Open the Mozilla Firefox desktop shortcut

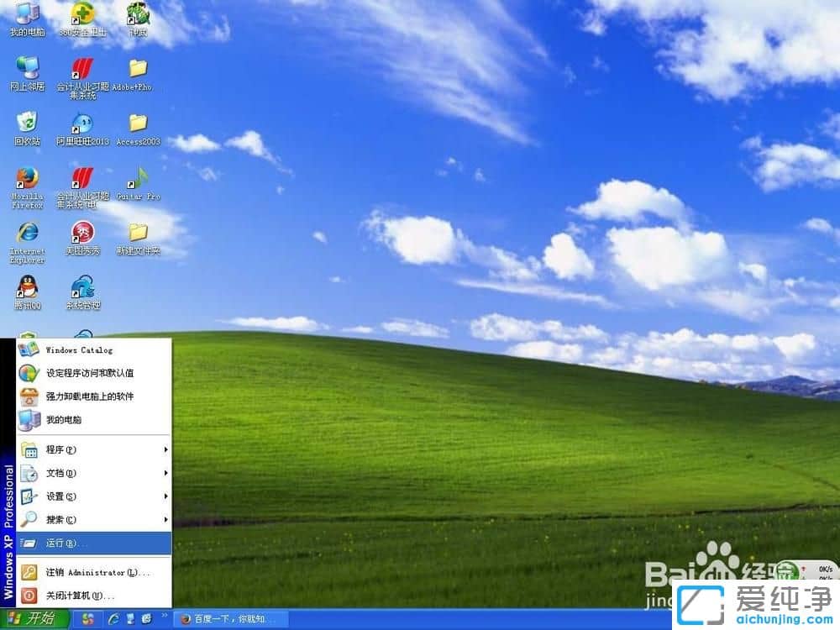pyautogui.click(x=27, y=179)
